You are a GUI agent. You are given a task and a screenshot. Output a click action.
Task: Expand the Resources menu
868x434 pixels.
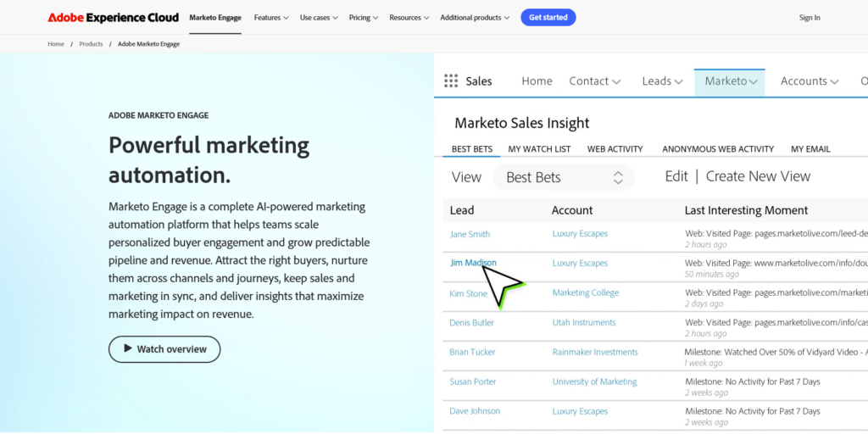point(409,18)
